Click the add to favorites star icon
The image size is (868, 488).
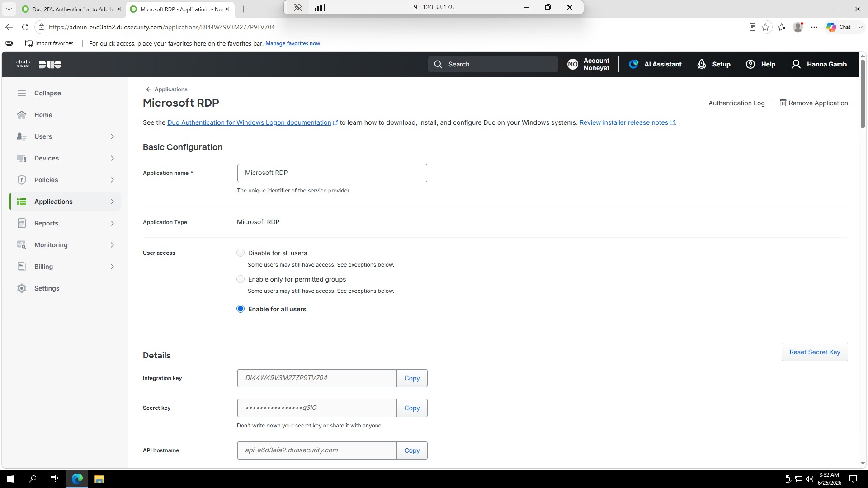click(x=765, y=27)
